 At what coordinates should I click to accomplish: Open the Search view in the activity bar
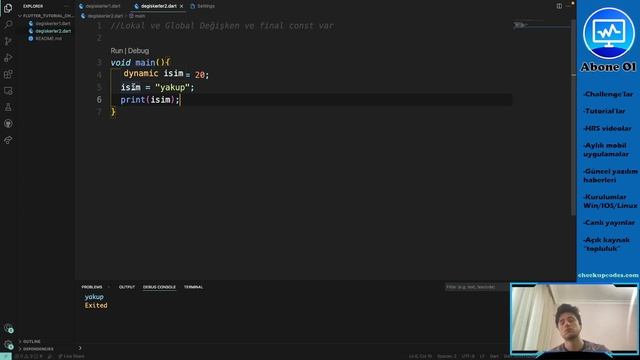[8, 24]
